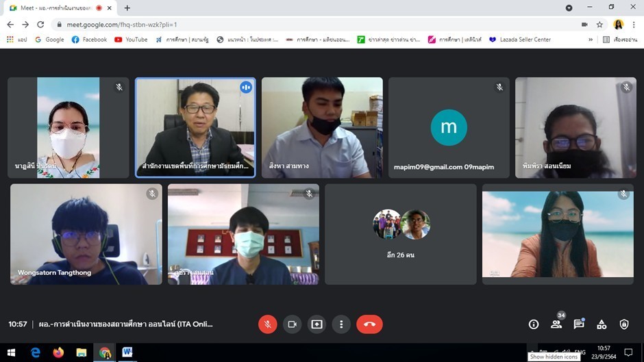Open the Facebook bookmark

point(89,40)
